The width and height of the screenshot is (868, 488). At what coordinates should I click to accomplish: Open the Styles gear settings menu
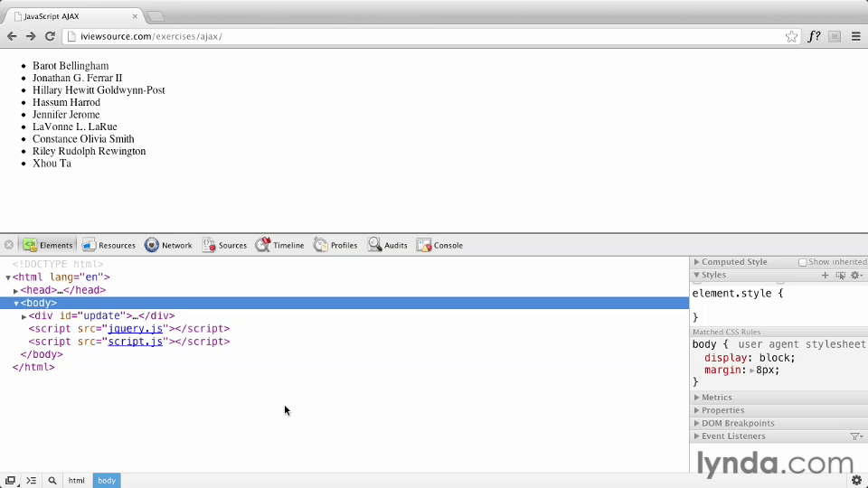coord(856,275)
